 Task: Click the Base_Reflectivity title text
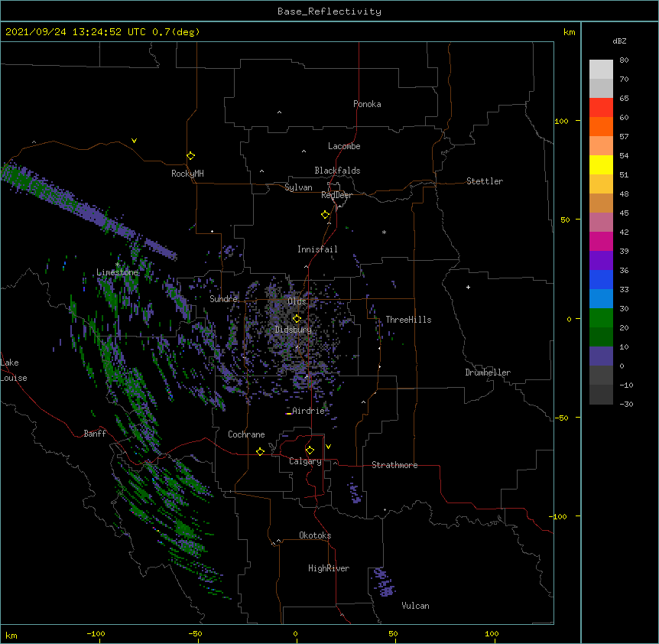(329, 11)
